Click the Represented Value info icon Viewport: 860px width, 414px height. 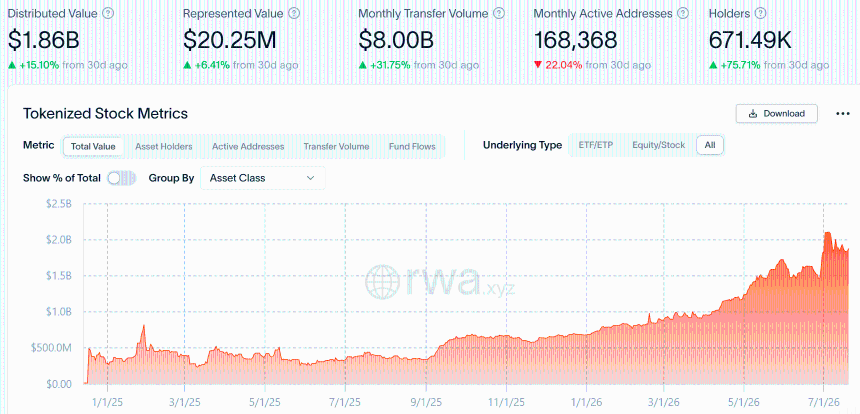click(295, 13)
